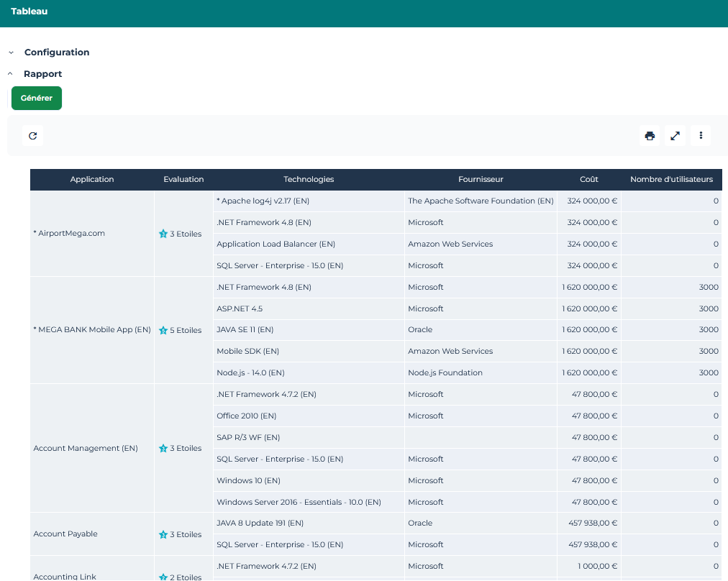Click the Tableau title in header

[29, 12]
